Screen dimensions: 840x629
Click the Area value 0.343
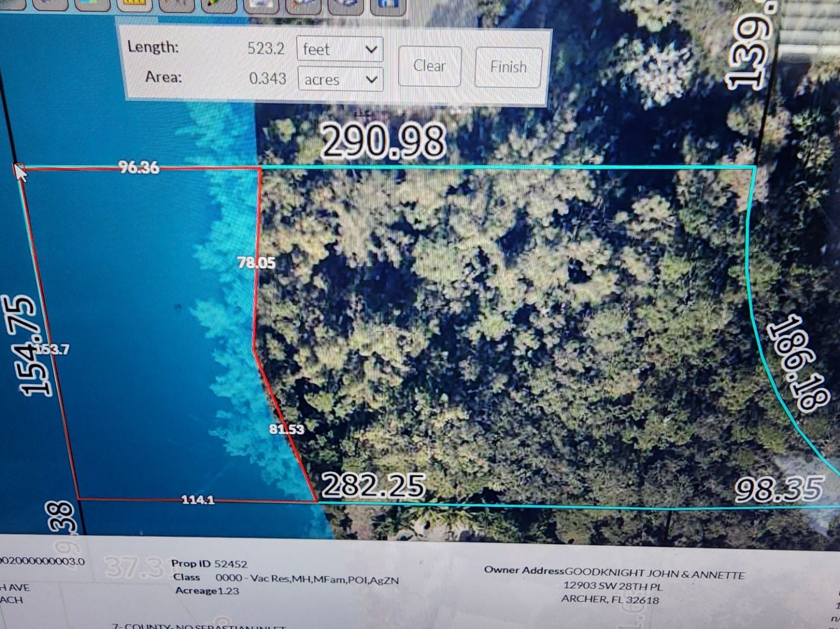point(267,78)
